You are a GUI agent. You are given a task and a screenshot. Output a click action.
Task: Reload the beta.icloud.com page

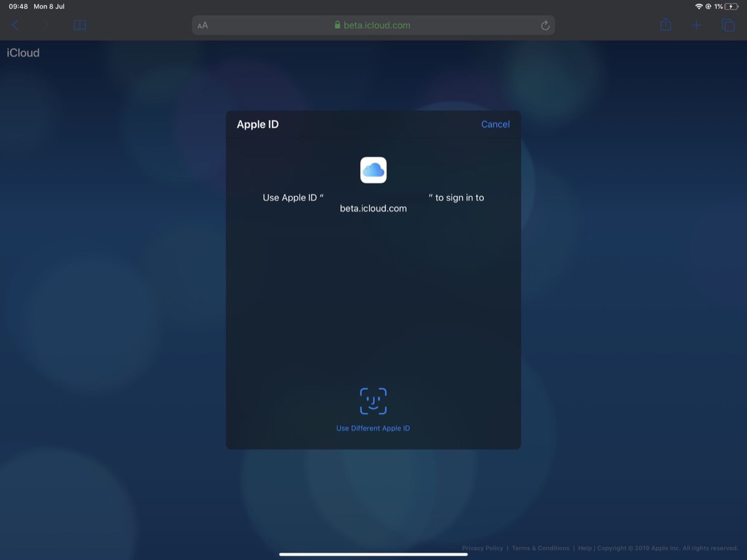click(545, 26)
